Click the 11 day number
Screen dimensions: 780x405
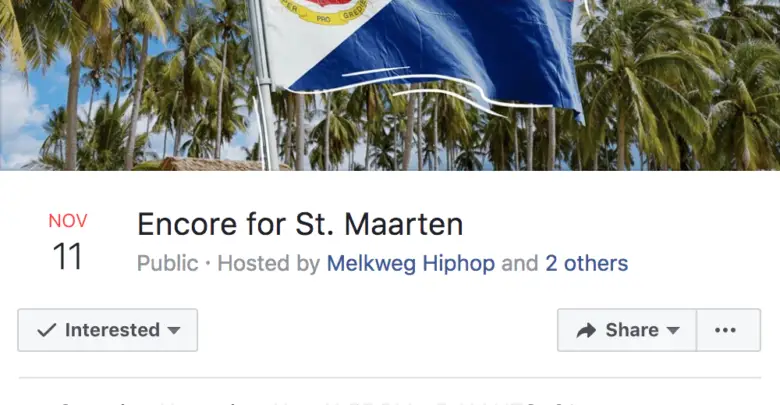[x=67, y=257]
